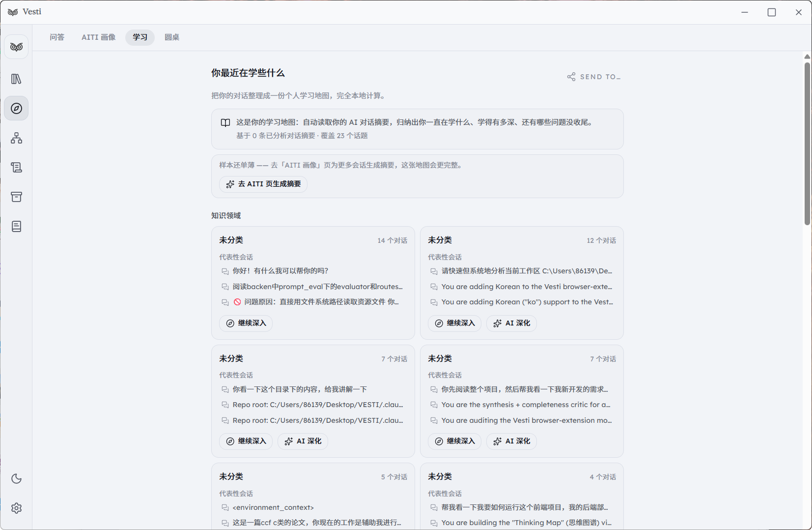
Task: Click chat icon beside 你好！有什么我可以帮你的吗？
Action: coord(225,271)
